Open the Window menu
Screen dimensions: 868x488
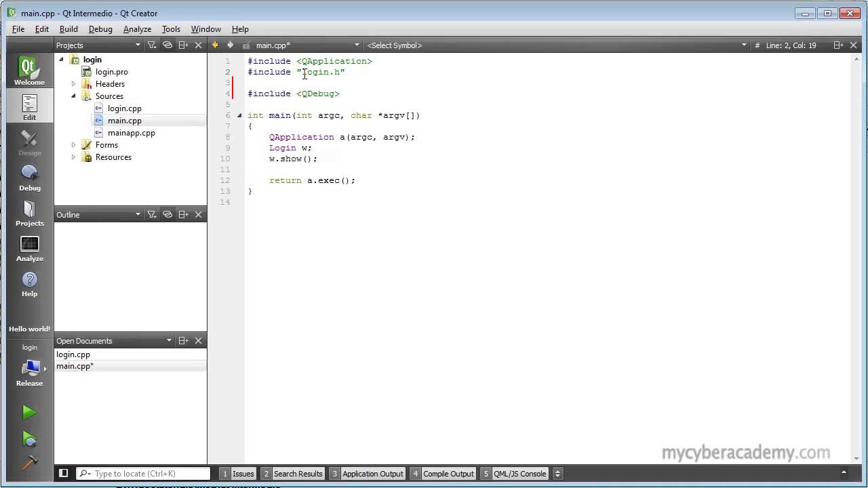coord(205,29)
